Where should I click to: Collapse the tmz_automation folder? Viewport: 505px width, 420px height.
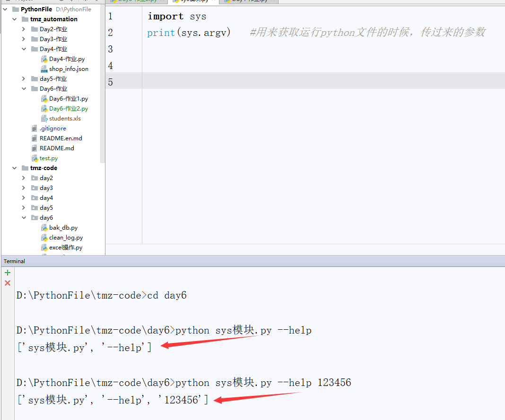tap(15, 19)
